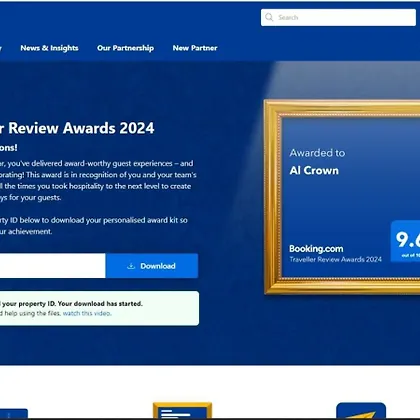The height and width of the screenshot is (420, 420).
Task: Click the property ID input field
Action: (x=53, y=266)
